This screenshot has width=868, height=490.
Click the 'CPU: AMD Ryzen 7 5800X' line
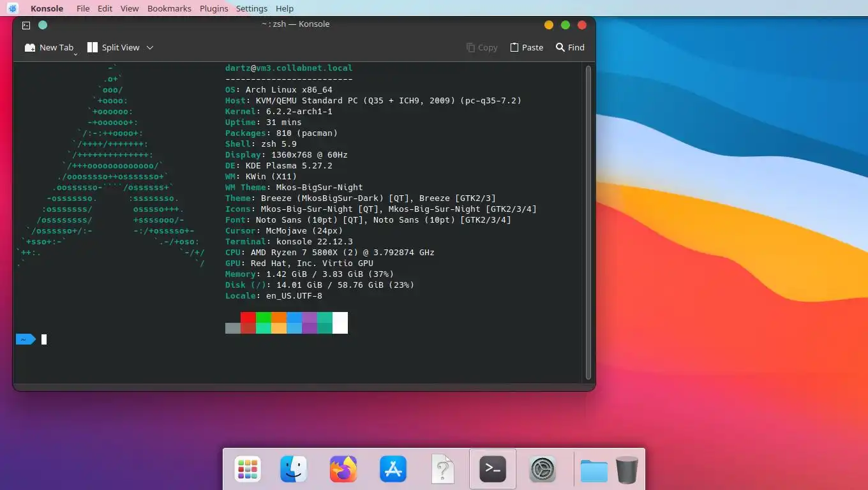[x=330, y=253]
